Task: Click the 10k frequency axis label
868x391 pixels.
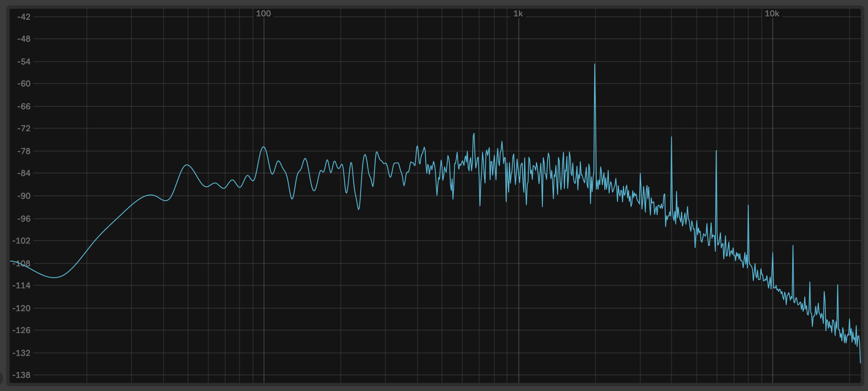Action: 772,14
